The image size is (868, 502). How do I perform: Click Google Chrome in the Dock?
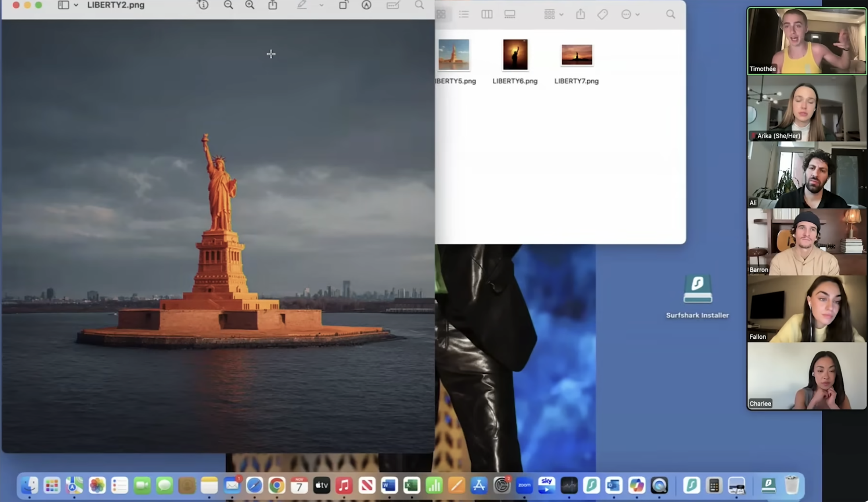(277, 485)
